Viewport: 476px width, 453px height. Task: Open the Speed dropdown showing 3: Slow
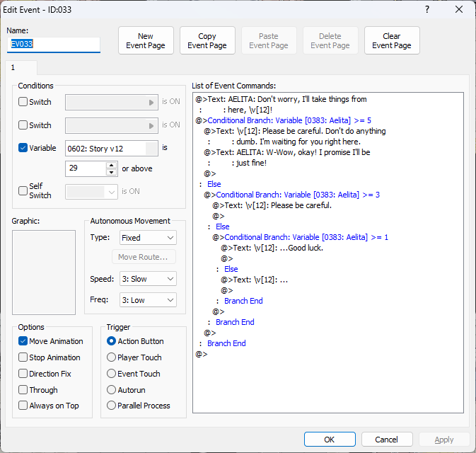148,279
